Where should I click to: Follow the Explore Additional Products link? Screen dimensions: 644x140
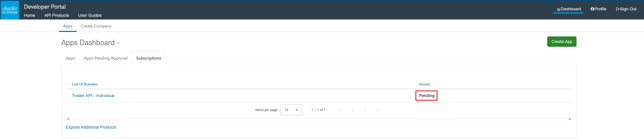(x=91, y=127)
